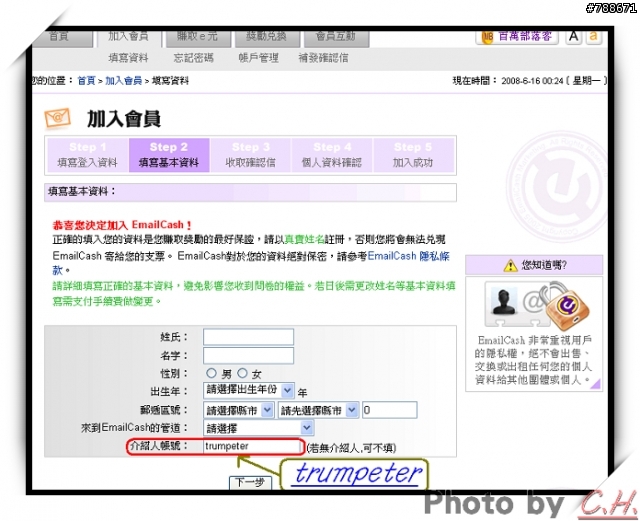Click the large font size A button
640x521 pixels.
(x=573, y=36)
